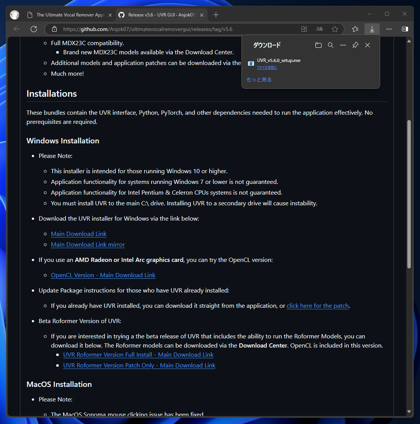Image resolution: width=420 pixels, height=424 pixels.
Task: Click the Installations heading
Action: pyautogui.click(x=52, y=94)
